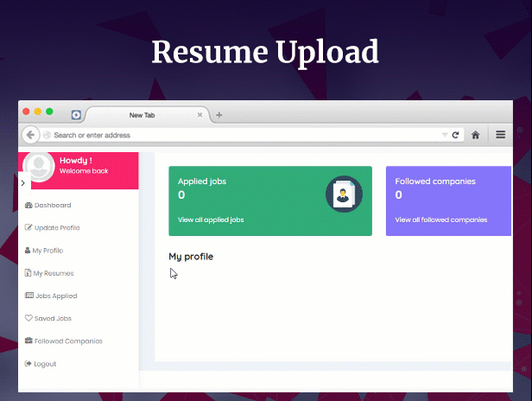
Task: Open Jobs Applied sidebar item
Action: pos(51,296)
